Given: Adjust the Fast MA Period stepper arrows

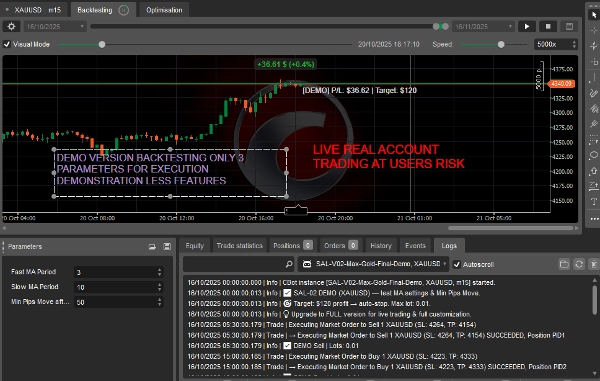Looking at the screenshot, I should pyautogui.click(x=160, y=272).
